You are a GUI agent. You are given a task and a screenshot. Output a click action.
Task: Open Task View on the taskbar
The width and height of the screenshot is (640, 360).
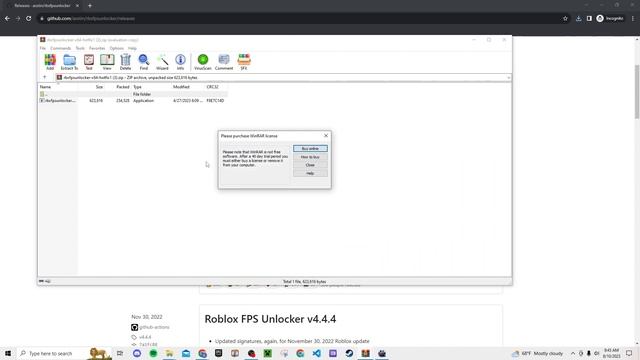click(x=120, y=353)
